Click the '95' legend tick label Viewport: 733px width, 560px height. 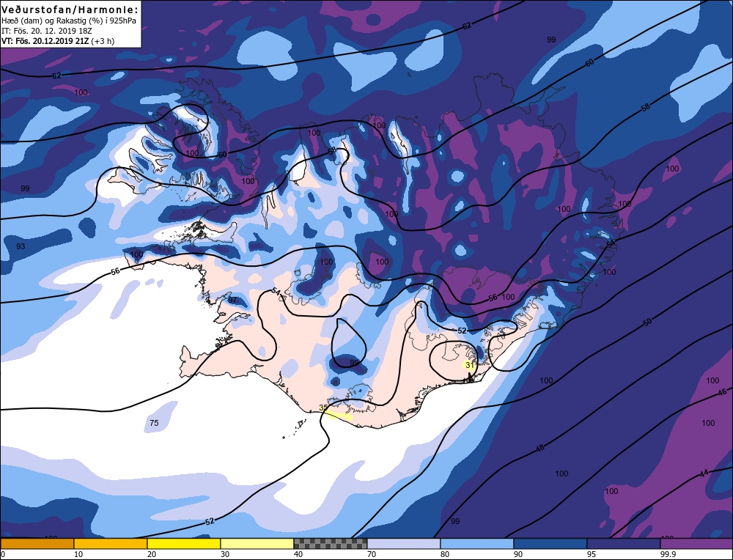coord(592,554)
